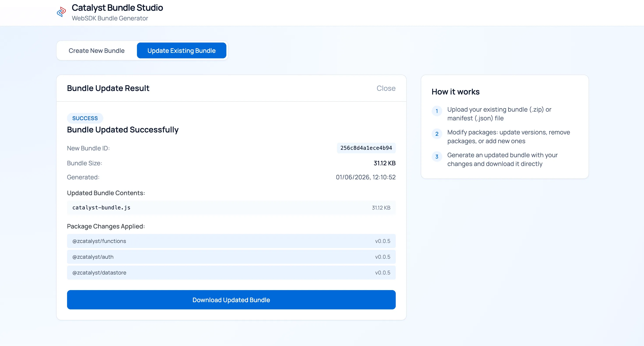
Task: Click the bundle ID 256c8d4a1ece4b94
Action: [x=366, y=148]
